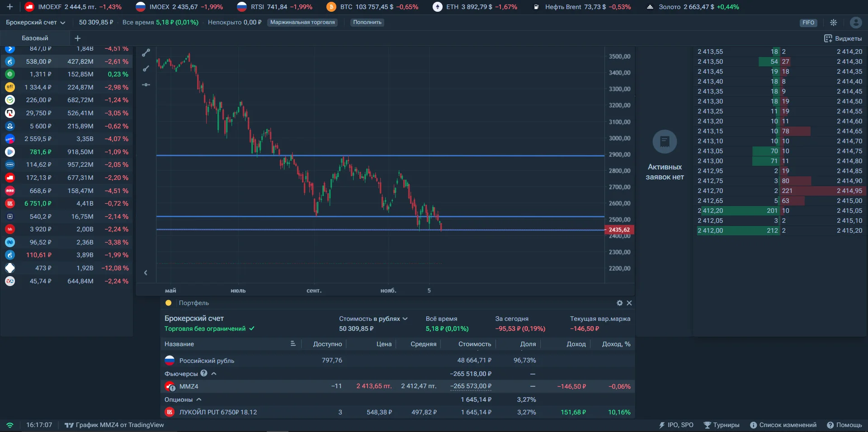Image resolution: width=868 pixels, height=432 pixels.
Task: Click the ЛУКОЙЛ PUT option logo
Action: coord(170,412)
